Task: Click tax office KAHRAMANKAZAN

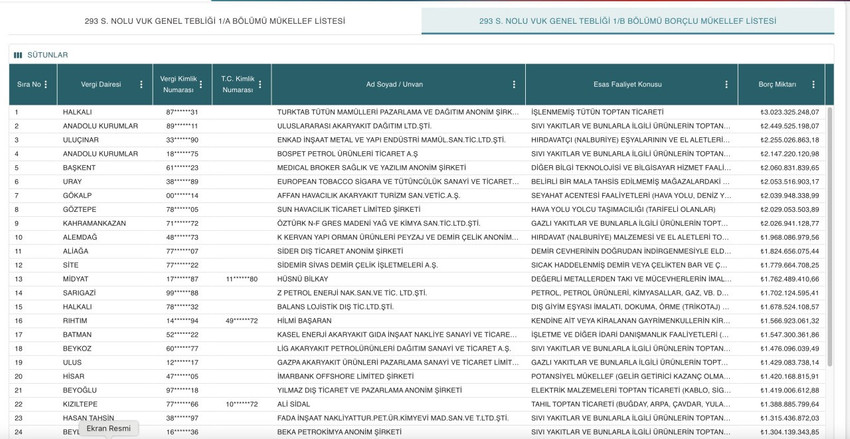Action: tap(94, 223)
